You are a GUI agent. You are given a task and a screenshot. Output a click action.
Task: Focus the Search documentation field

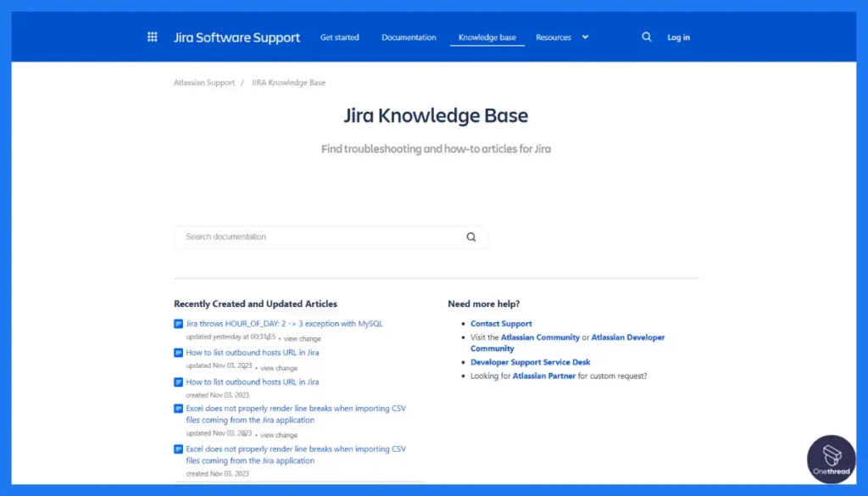click(331, 237)
